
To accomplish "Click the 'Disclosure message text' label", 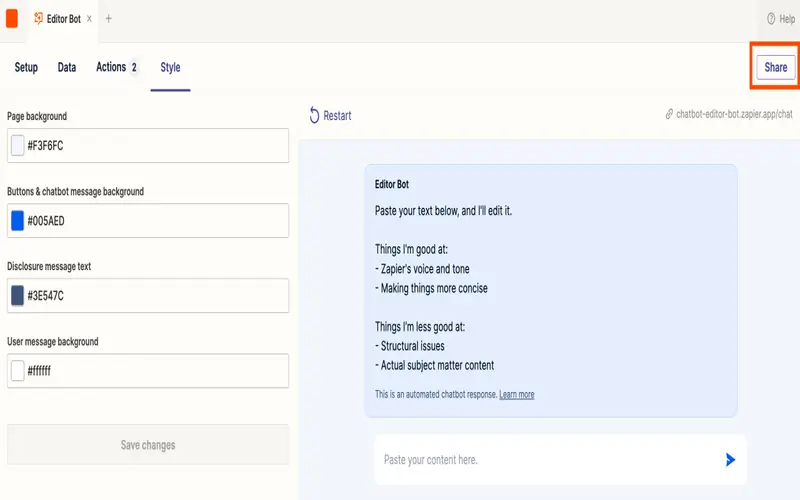I will pos(49,266).
